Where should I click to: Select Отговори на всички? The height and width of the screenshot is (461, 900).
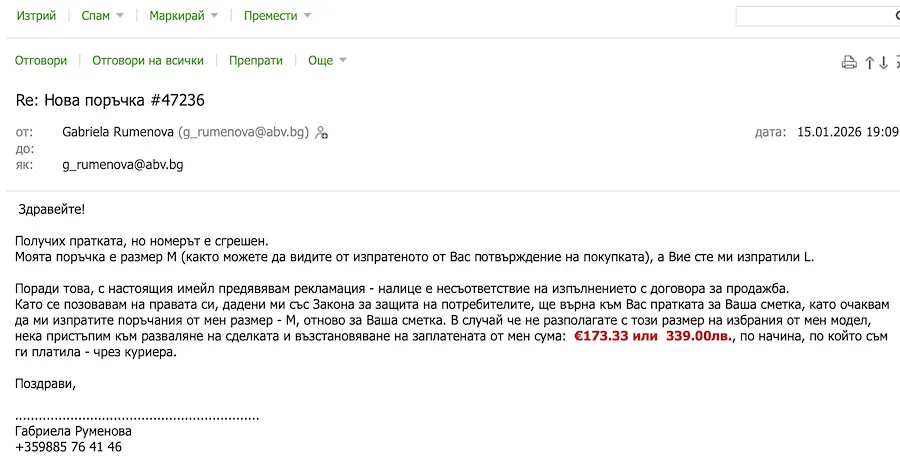click(148, 61)
